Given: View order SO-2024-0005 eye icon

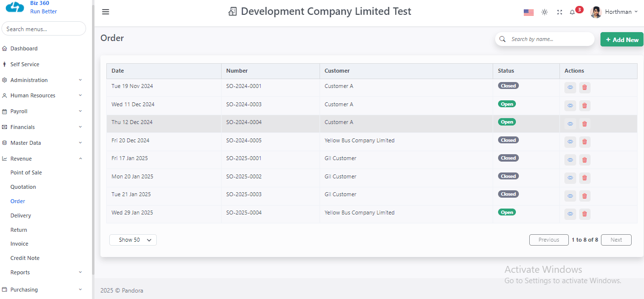Looking at the screenshot, I should tap(570, 142).
